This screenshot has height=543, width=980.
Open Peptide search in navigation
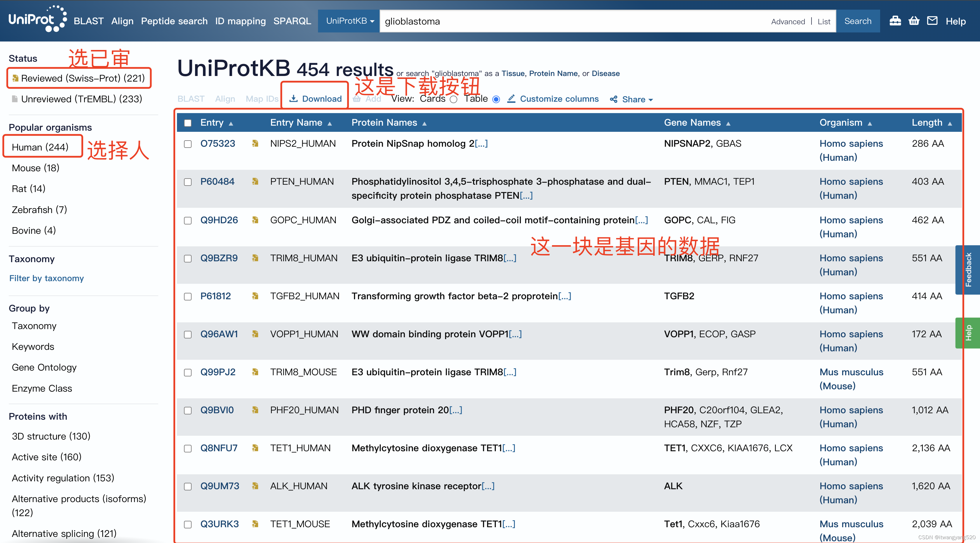coord(174,21)
